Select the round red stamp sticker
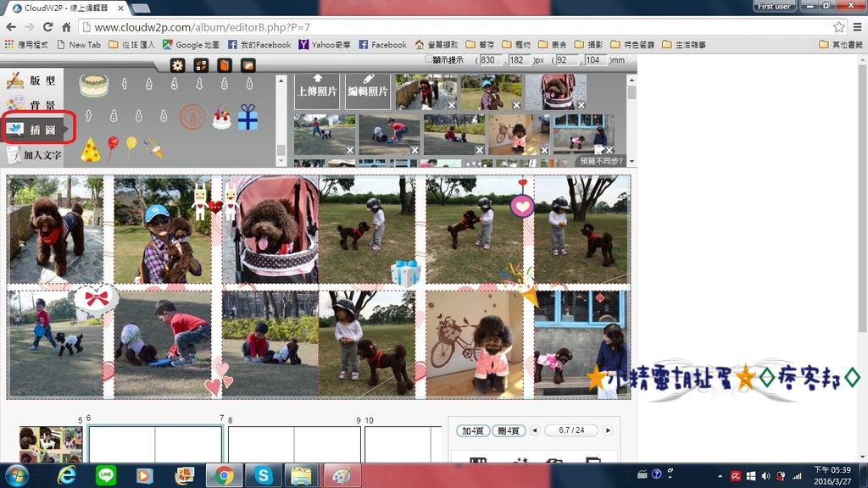The height and width of the screenshot is (488, 868). (192, 117)
